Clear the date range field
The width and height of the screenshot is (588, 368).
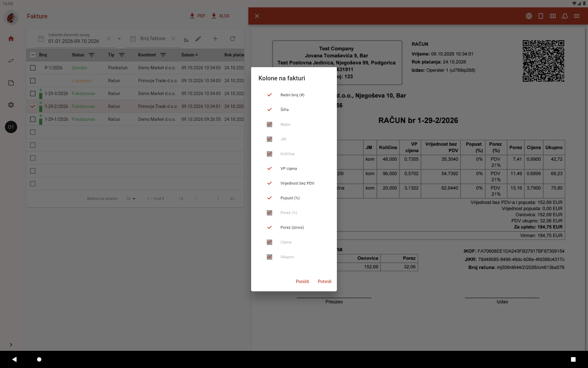(108, 39)
